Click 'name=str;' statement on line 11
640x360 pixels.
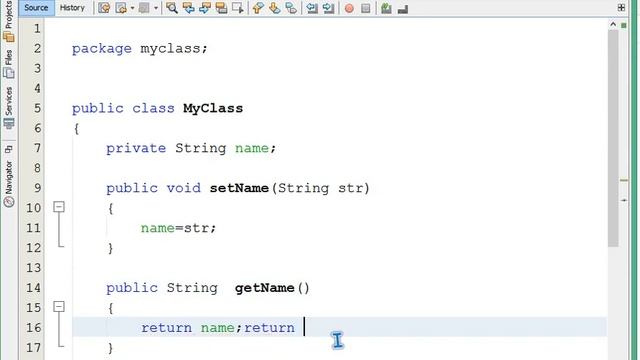click(178, 228)
